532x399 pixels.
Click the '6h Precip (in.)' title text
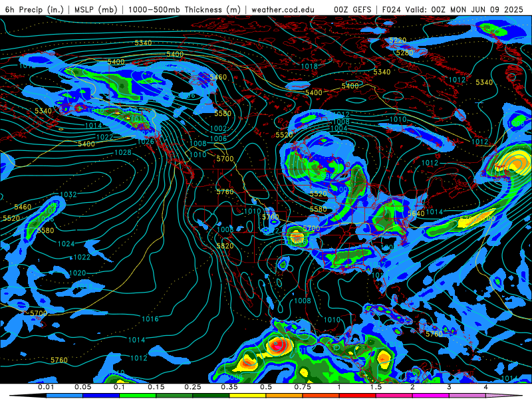[x=35, y=9]
